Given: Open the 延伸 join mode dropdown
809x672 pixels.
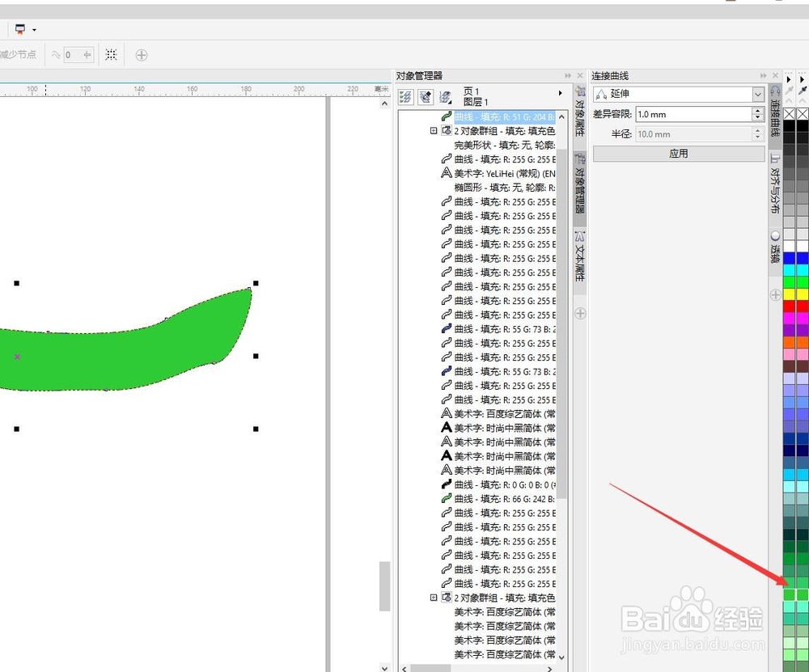Looking at the screenshot, I should pyautogui.click(x=757, y=94).
